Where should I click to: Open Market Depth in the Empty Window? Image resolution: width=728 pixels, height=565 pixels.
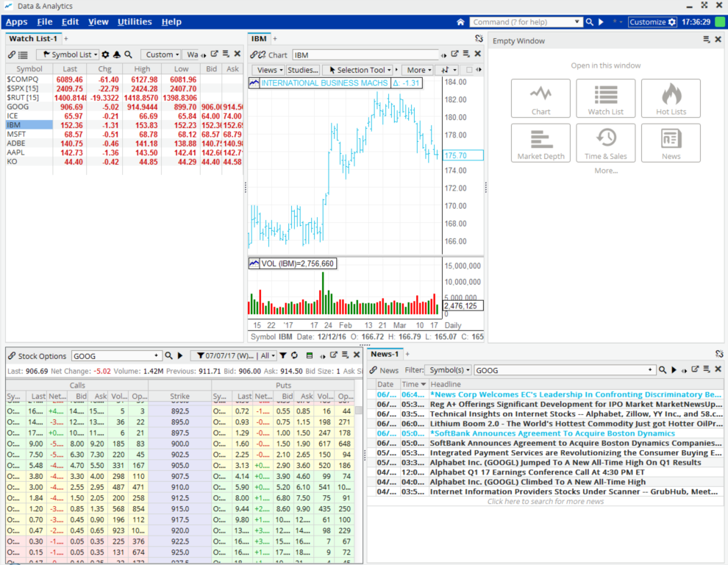pyautogui.click(x=540, y=143)
